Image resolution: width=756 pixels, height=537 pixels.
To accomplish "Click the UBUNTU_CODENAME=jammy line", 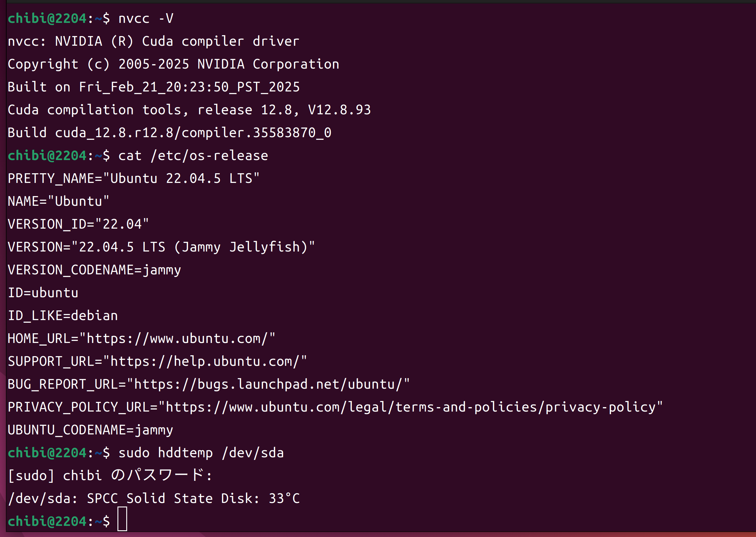I will click(90, 430).
